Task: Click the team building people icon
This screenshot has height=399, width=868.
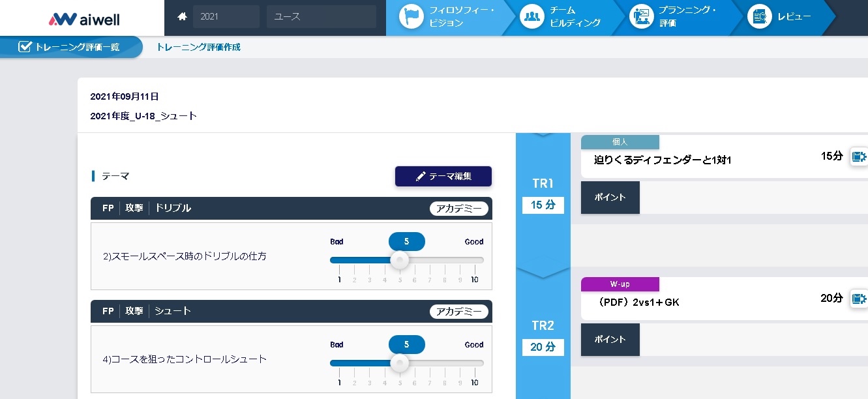Action: (x=531, y=17)
